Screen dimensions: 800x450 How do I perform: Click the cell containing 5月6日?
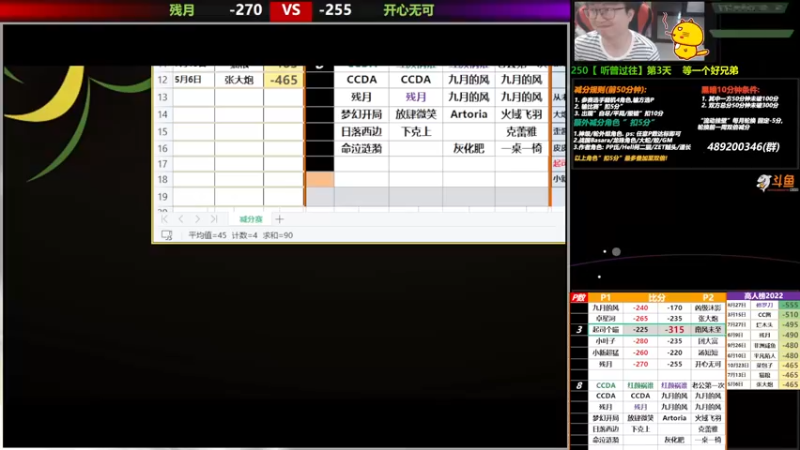(x=193, y=80)
